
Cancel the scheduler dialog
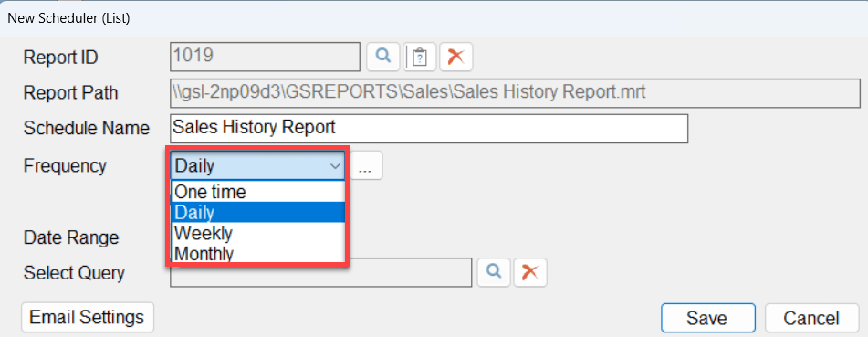811,318
